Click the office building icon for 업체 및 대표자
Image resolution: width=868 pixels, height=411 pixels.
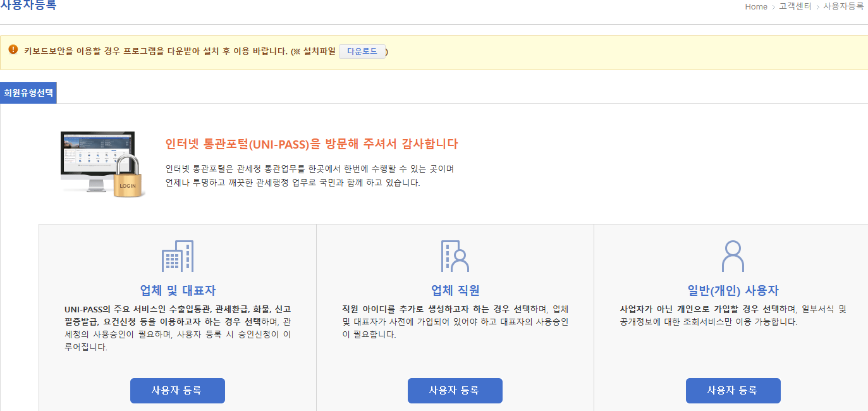coord(178,256)
